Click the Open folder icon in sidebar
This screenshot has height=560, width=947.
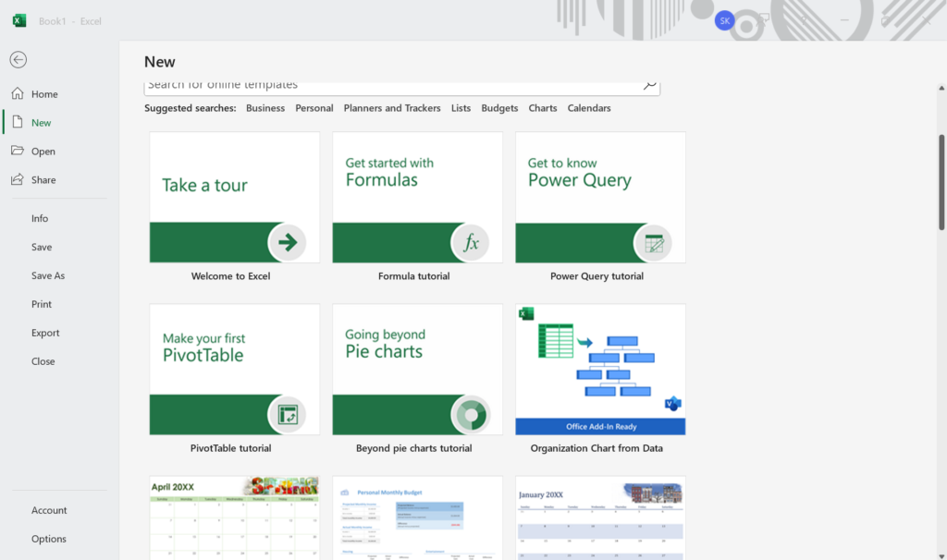point(17,151)
